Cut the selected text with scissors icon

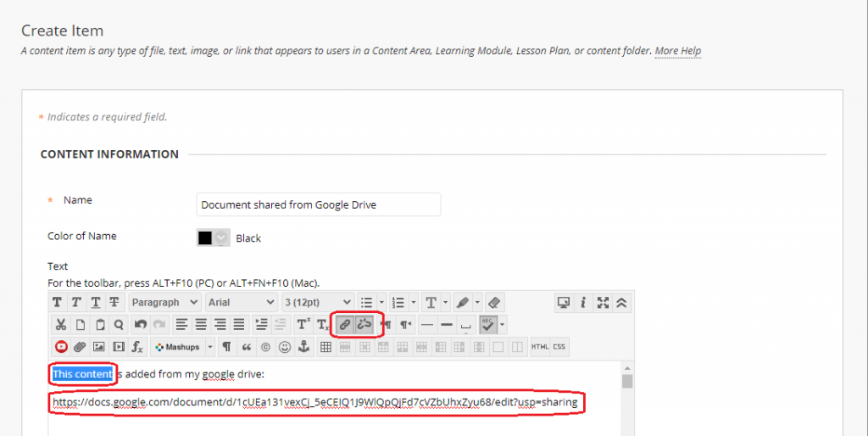(x=61, y=325)
